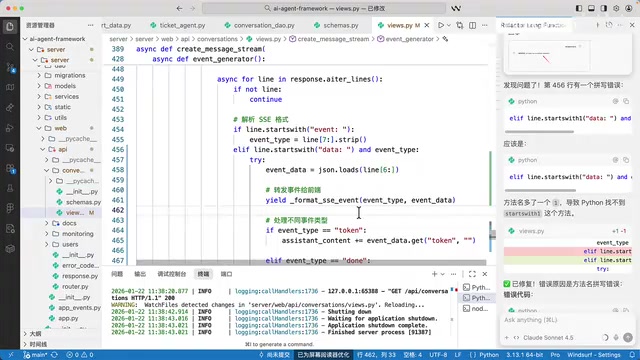Split the editor to the right

(x=472, y=25)
